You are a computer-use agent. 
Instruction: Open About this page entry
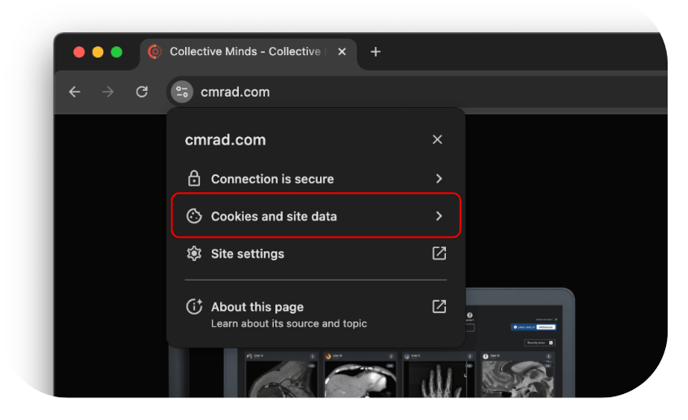[316, 314]
